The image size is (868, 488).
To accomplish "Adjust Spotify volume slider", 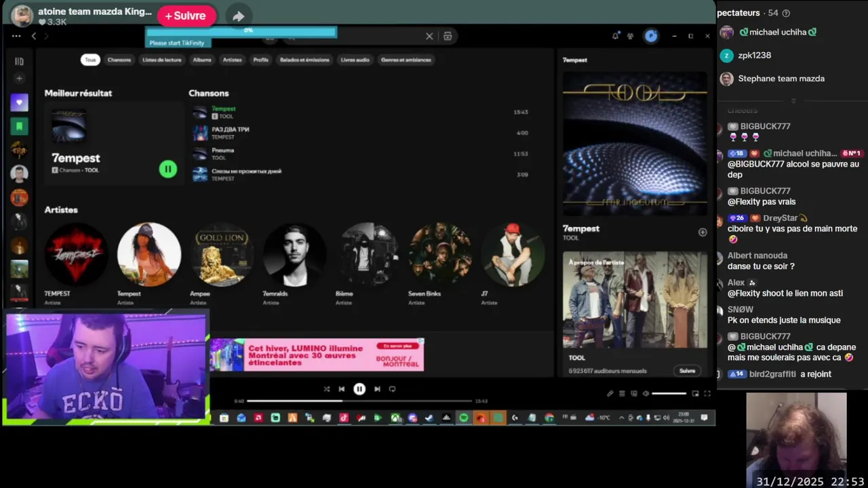I will [x=669, y=393].
